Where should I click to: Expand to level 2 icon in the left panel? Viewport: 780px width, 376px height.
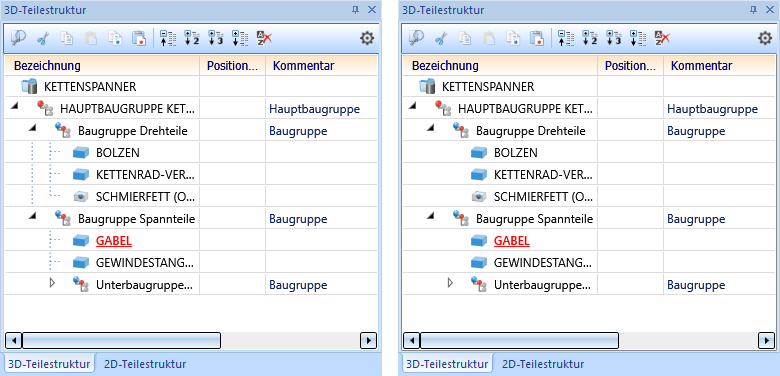pyautogui.click(x=192, y=38)
